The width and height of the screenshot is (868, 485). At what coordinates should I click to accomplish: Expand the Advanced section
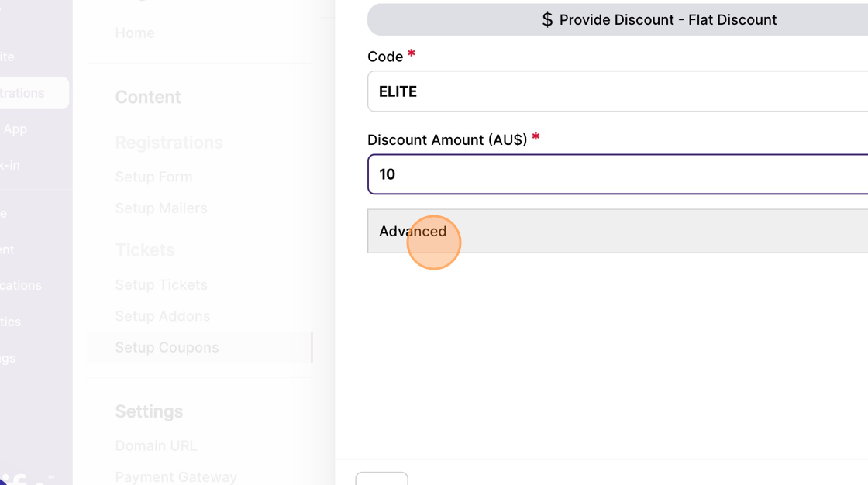coord(617,232)
